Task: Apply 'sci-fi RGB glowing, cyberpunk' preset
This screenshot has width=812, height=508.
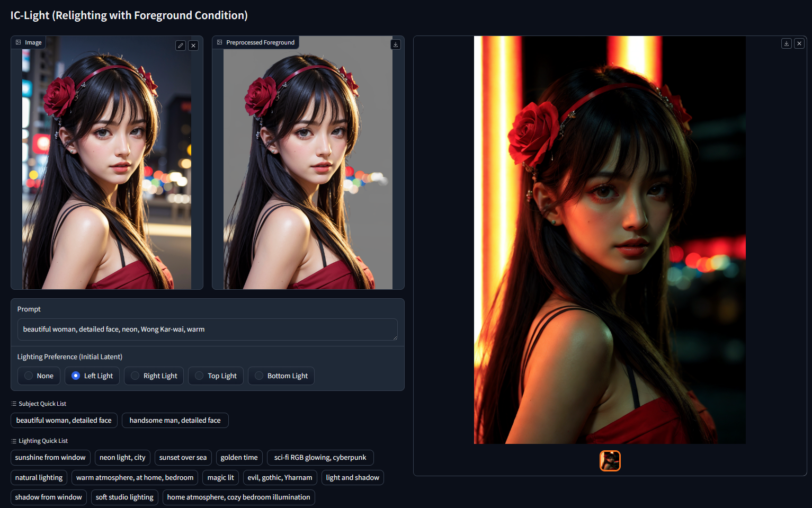Action: click(x=320, y=458)
